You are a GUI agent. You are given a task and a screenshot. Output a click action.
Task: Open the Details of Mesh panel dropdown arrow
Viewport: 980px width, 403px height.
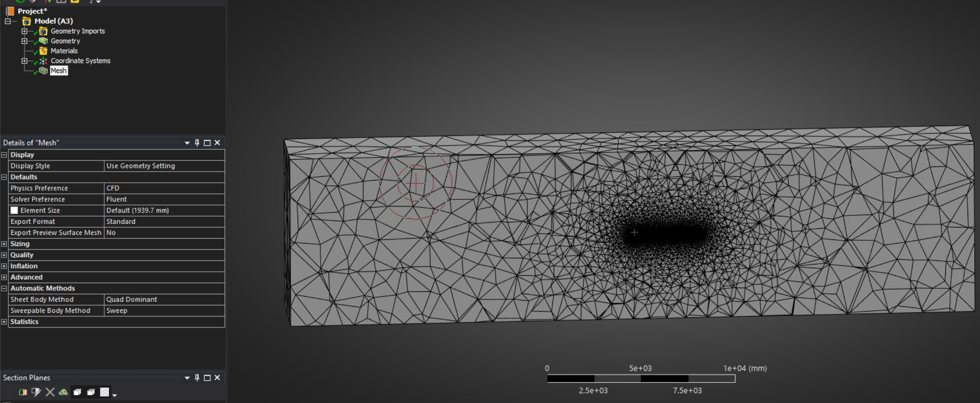click(187, 143)
